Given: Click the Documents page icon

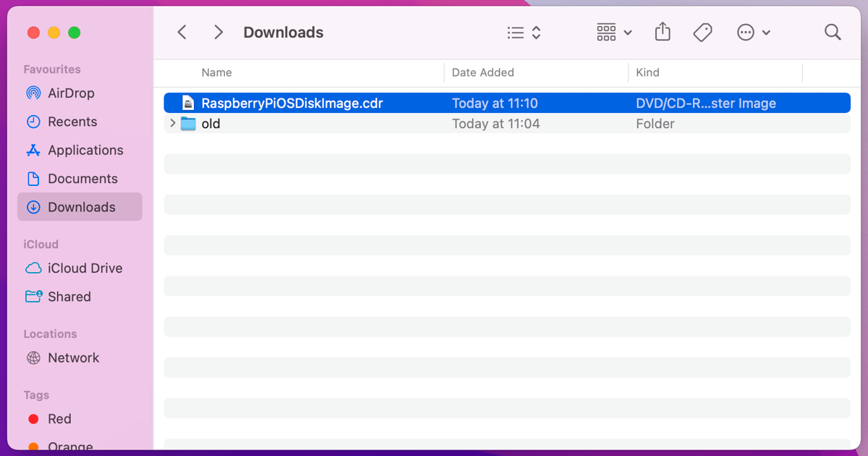Looking at the screenshot, I should (x=33, y=178).
